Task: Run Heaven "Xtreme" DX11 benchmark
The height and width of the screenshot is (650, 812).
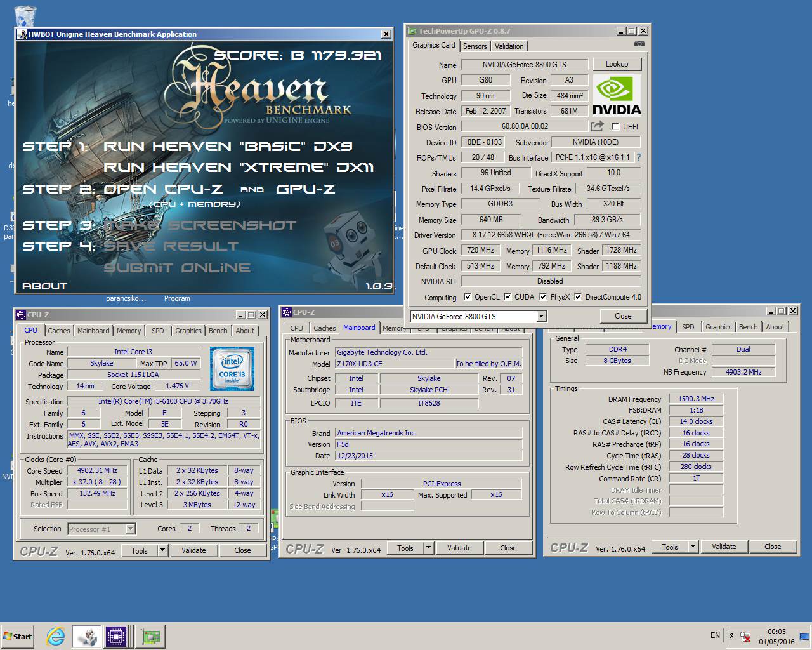Action: tap(239, 168)
